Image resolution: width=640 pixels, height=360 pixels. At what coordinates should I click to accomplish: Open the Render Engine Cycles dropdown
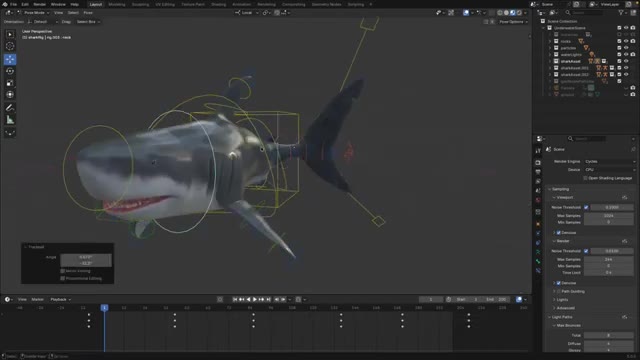click(x=609, y=162)
